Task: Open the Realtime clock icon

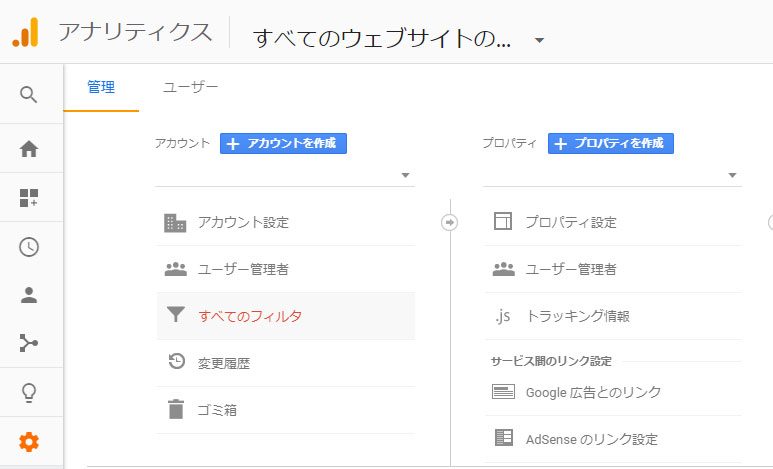Action: 29,247
